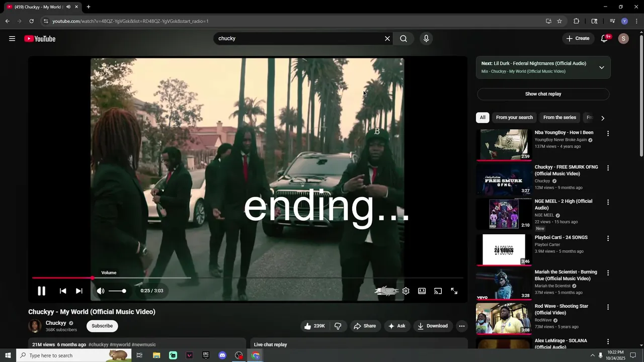Share the video
The height and width of the screenshot is (362, 644).
pos(365,326)
